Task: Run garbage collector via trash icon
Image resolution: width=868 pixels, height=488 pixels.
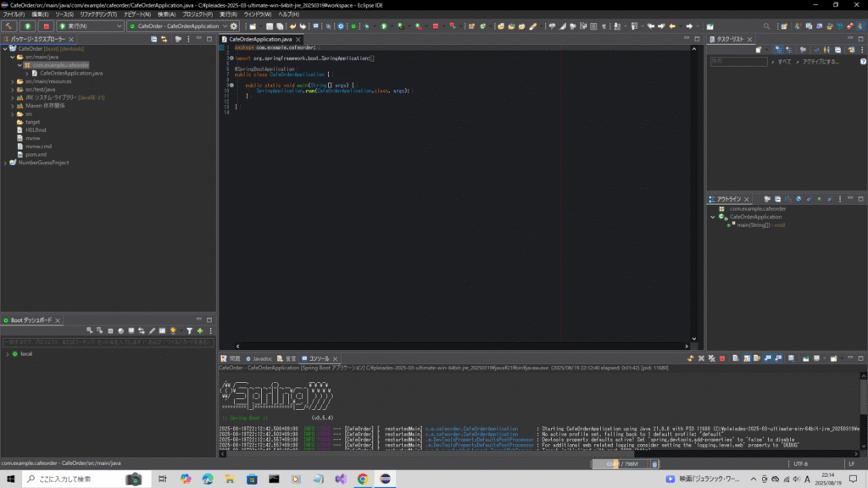Action: tap(654, 463)
